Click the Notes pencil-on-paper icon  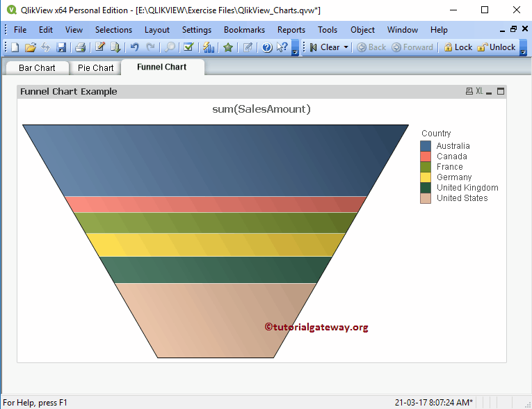click(x=248, y=47)
